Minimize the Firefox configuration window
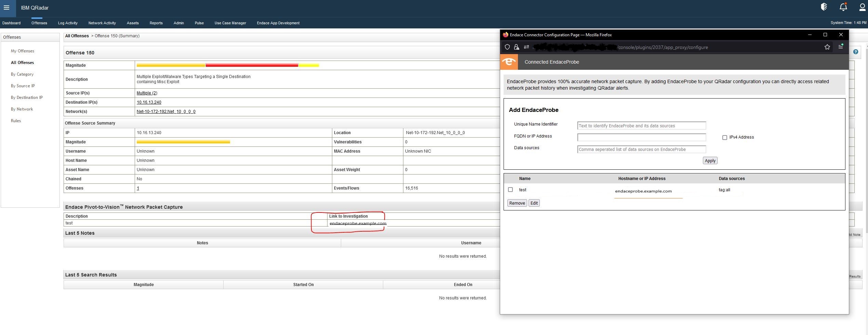Viewport: 868px width, 335px height. coord(810,35)
